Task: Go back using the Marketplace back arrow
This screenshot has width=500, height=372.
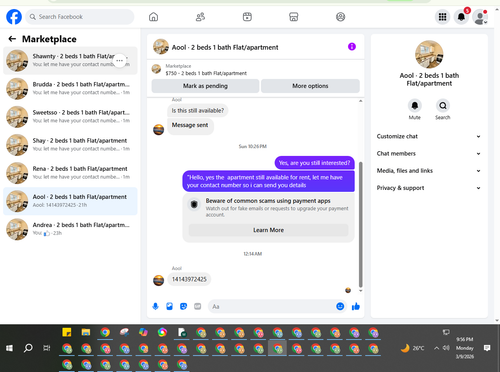Action: [12, 39]
